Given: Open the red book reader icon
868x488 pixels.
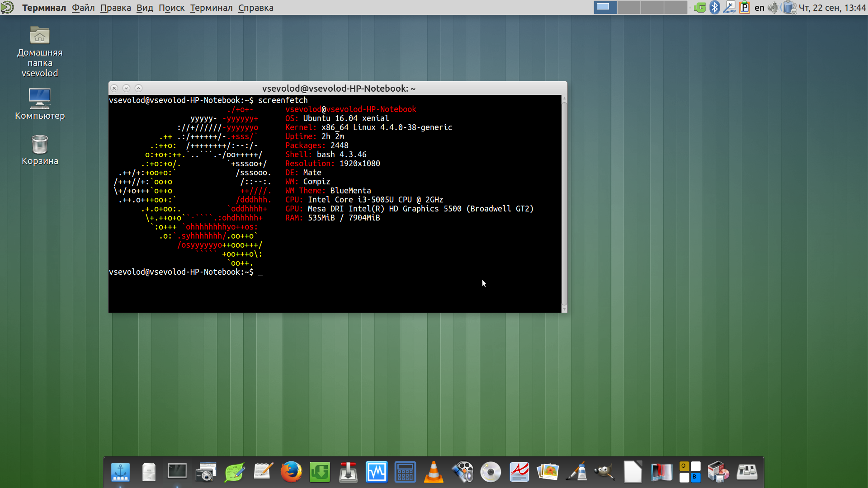Looking at the screenshot, I should pos(662,472).
